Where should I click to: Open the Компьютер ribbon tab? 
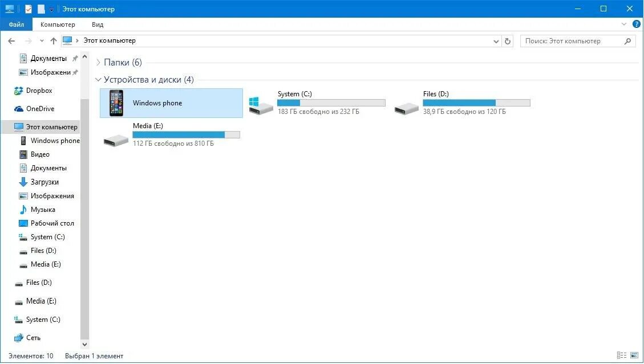click(x=58, y=24)
